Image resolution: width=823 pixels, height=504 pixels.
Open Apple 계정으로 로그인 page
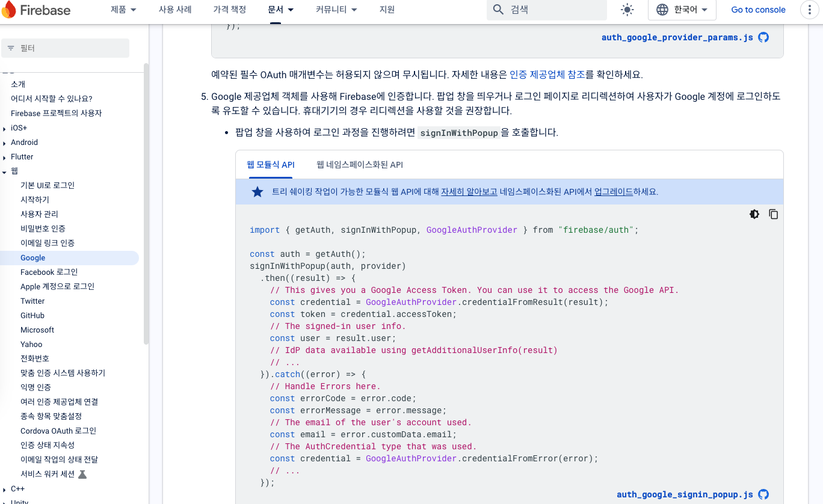click(x=57, y=286)
